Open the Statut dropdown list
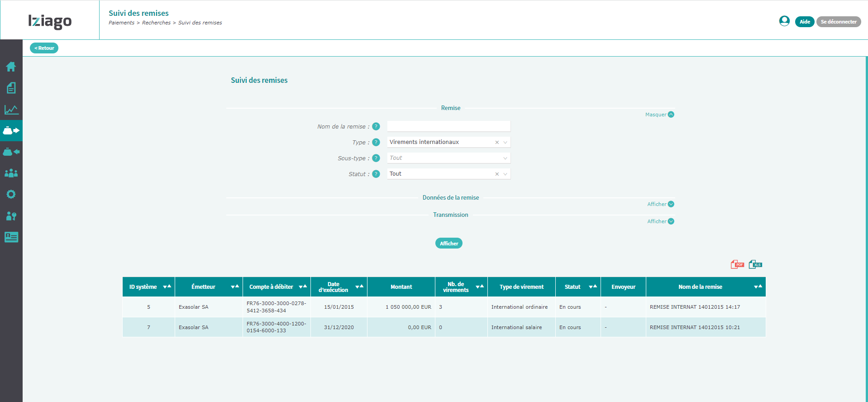This screenshot has width=868, height=402. (x=505, y=174)
